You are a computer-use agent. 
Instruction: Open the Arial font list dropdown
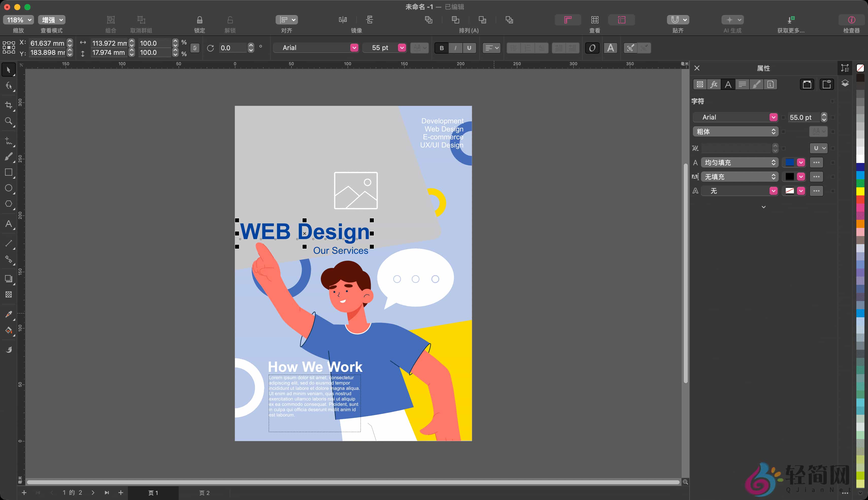pyautogui.click(x=354, y=48)
